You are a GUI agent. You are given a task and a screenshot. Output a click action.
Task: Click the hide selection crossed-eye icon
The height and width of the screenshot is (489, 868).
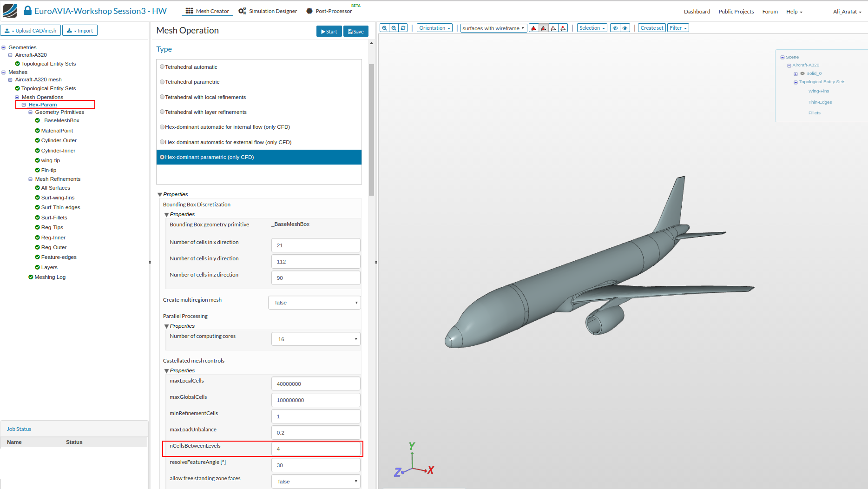(615, 28)
